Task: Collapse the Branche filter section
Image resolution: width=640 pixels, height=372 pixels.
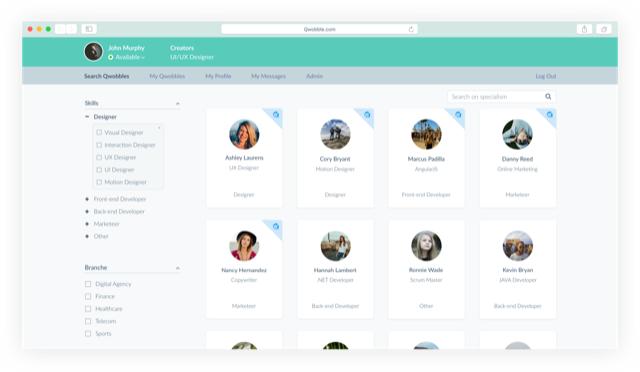Action: [x=178, y=268]
